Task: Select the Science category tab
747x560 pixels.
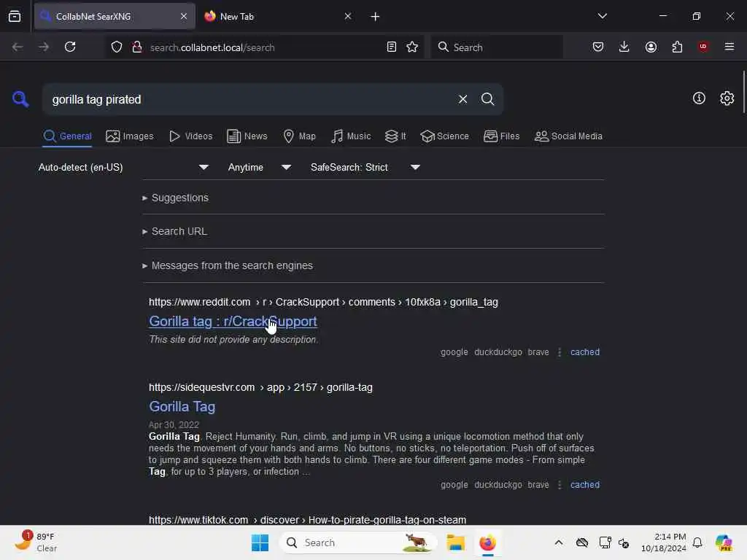Action: tap(444, 136)
